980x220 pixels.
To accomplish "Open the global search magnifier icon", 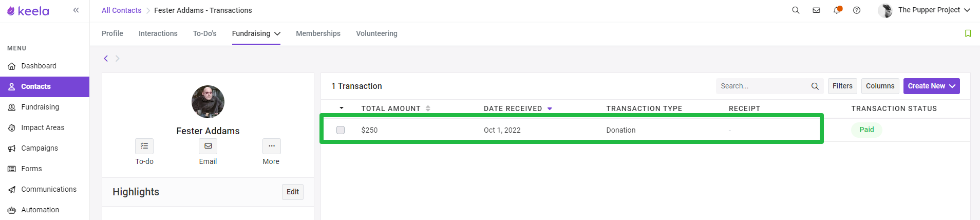I will pyautogui.click(x=796, y=10).
